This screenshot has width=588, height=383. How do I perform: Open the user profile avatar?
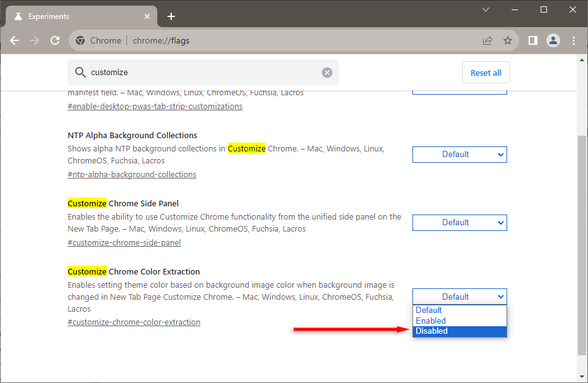553,40
